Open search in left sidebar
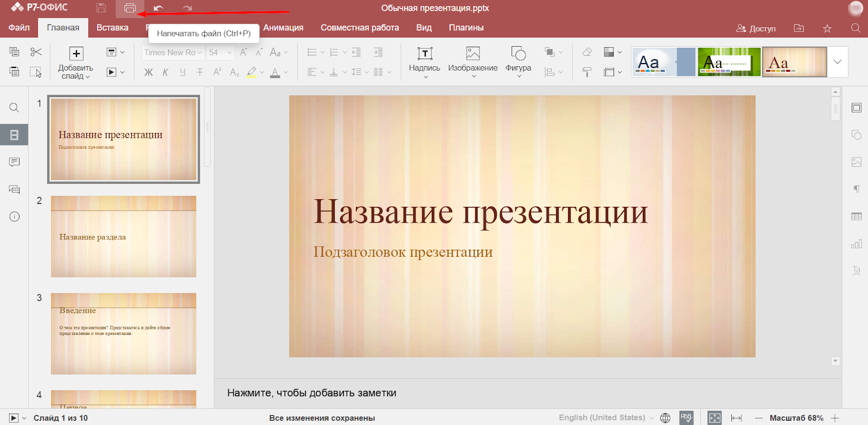This screenshot has width=868, height=425. coord(14,107)
